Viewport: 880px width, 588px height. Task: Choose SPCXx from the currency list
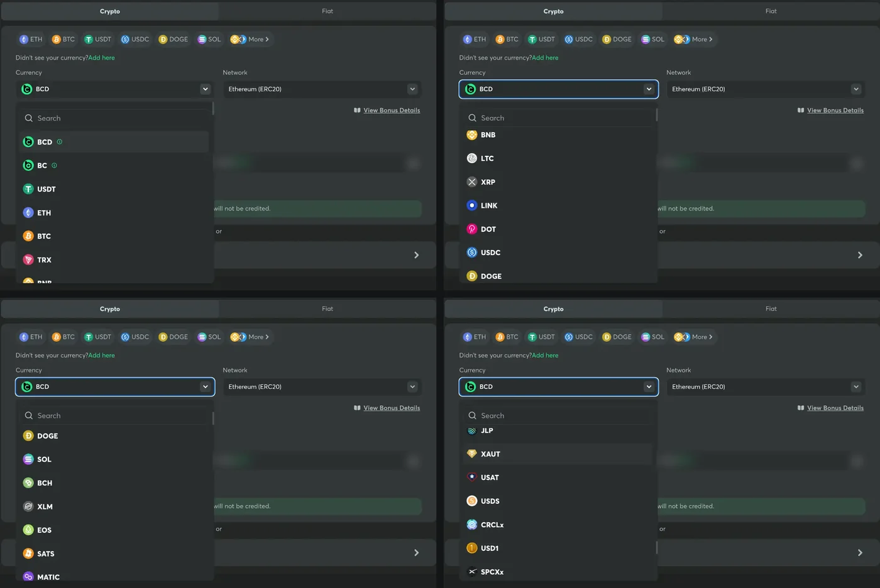(x=559, y=572)
